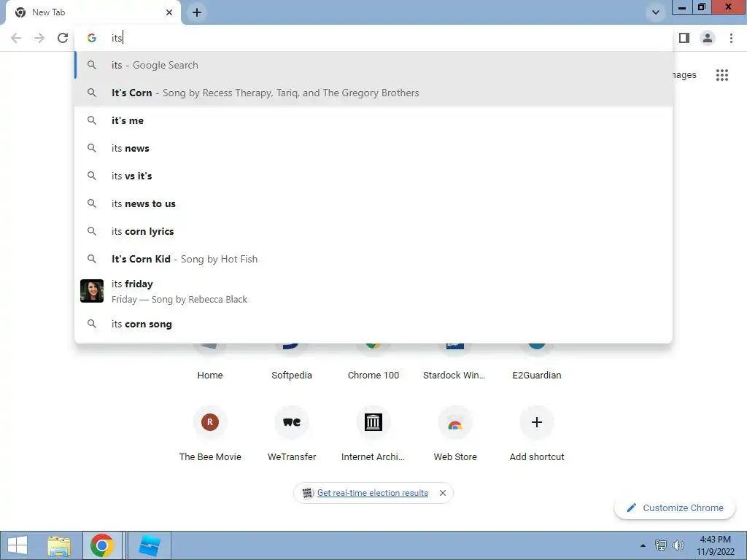Open the Home shortcut

tap(210, 376)
